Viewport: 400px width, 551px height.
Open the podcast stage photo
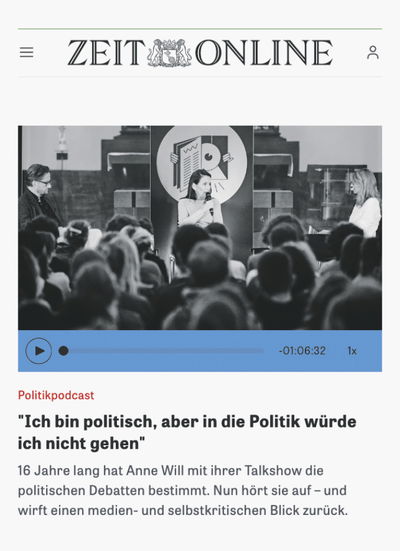pos(200,228)
